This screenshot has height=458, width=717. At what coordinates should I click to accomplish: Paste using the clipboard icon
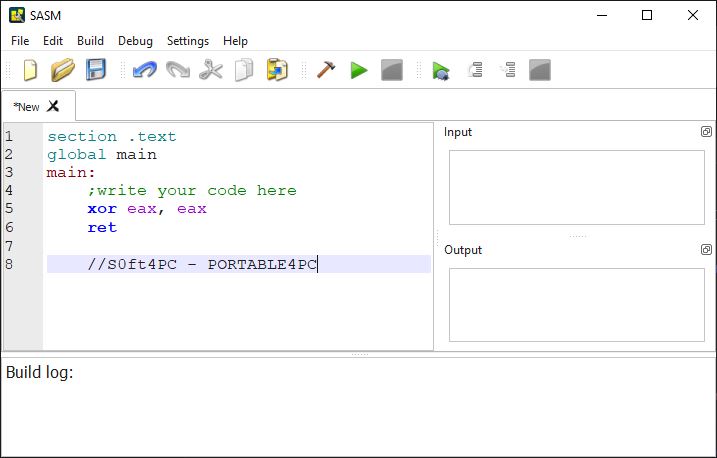coord(277,70)
